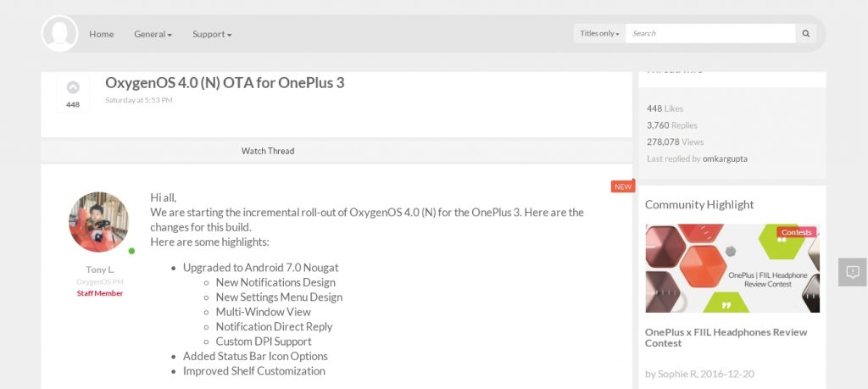
Task: Click the Watch Thread button
Action: 268,151
